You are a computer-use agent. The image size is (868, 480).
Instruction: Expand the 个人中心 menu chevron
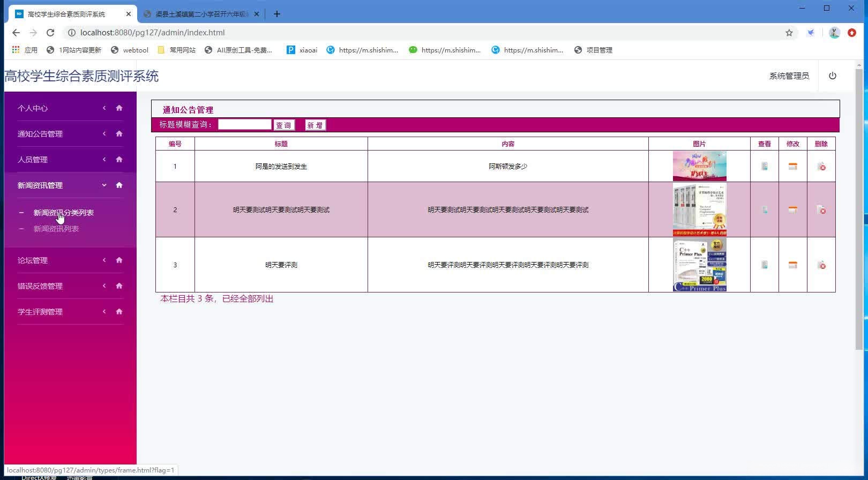point(104,108)
